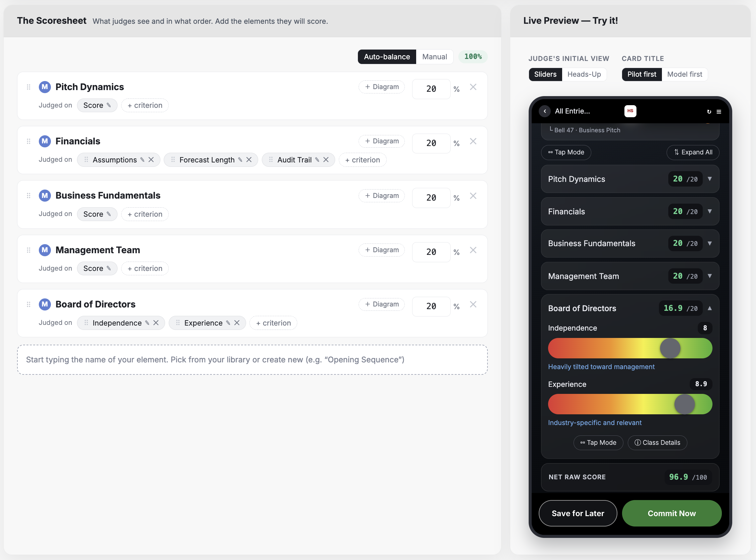The image size is (756, 560).
Task: Select Auto-balance mode
Action: [387, 57]
